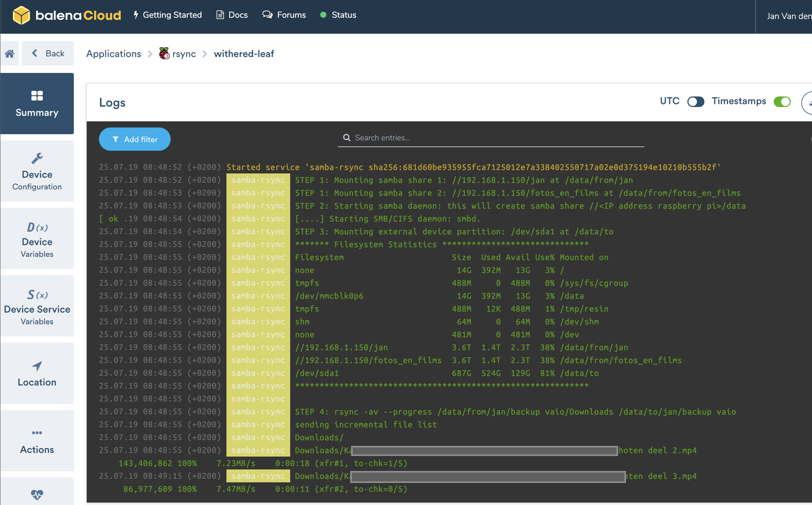812x505 pixels.
Task: Click the Search entries field
Action: [x=491, y=138]
